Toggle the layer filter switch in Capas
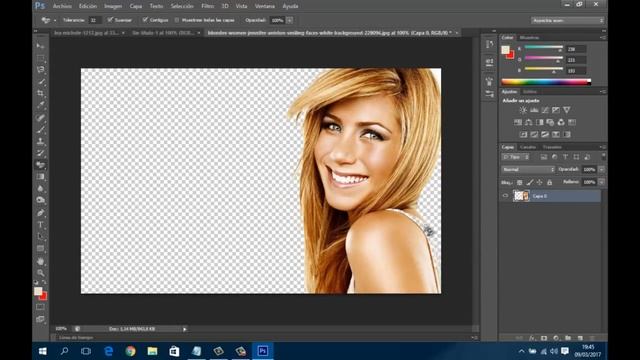This screenshot has height=360, width=640. tap(603, 156)
